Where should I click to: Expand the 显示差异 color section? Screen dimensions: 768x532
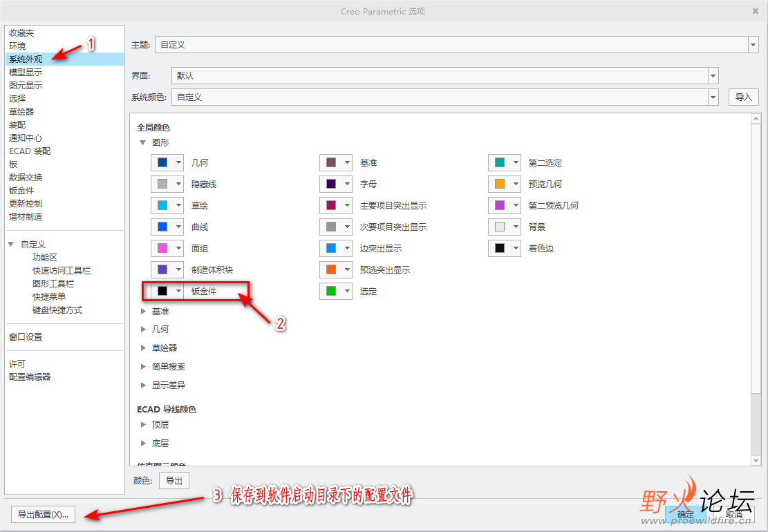pos(143,385)
